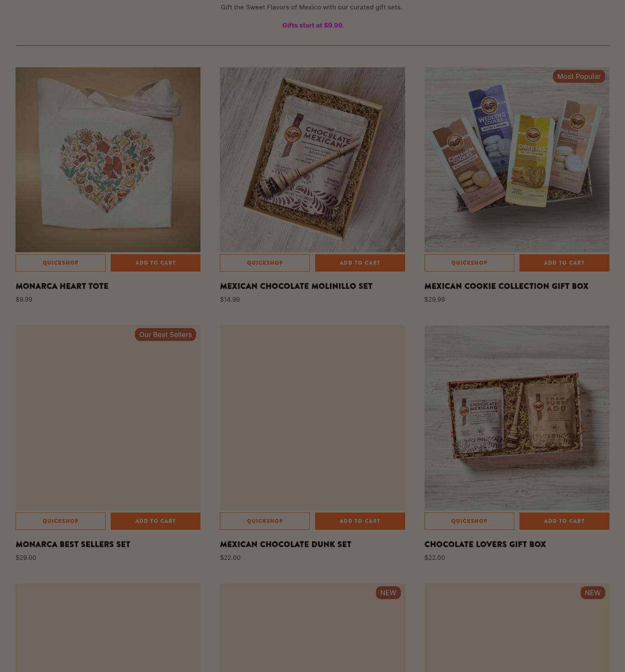Open Quickshop for Mexican Chocolate Molinillo Set
This screenshot has height=672, width=625.
click(265, 263)
